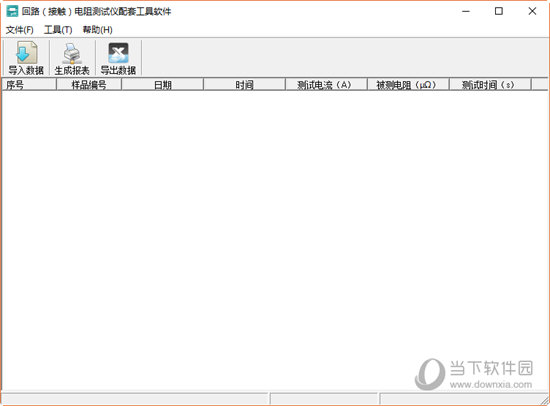
Task: Minimize the window
Action: [466, 12]
